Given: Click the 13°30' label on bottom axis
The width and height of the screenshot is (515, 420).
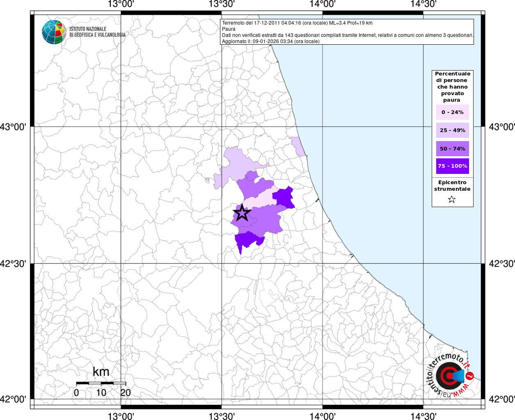Looking at the screenshot, I should click(x=222, y=416).
